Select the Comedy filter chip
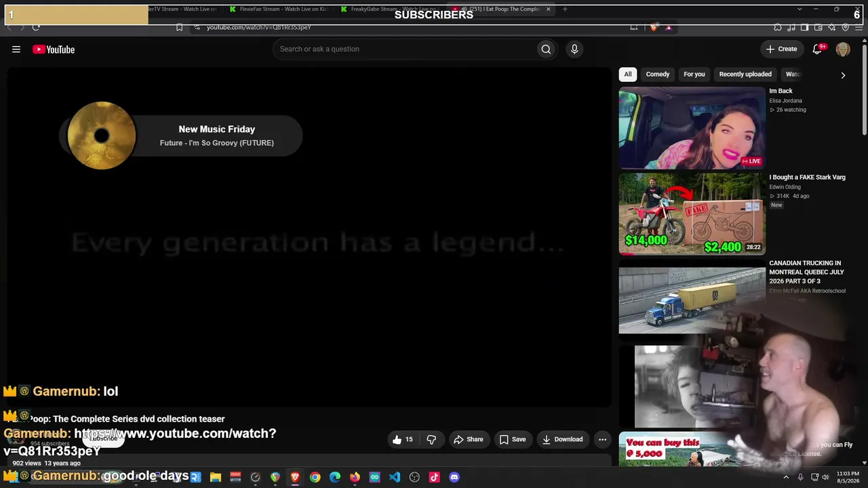The width and height of the screenshot is (868, 488). [x=658, y=74]
